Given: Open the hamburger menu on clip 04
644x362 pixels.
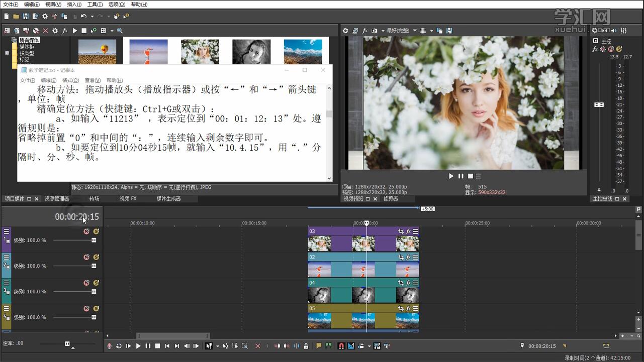Looking at the screenshot, I should (x=415, y=283).
